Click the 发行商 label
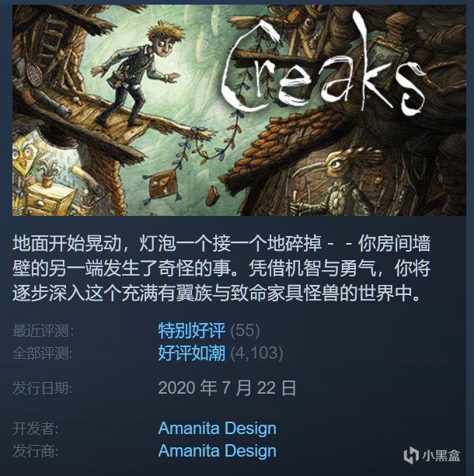The width and height of the screenshot is (474, 476). [x=36, y=451]
